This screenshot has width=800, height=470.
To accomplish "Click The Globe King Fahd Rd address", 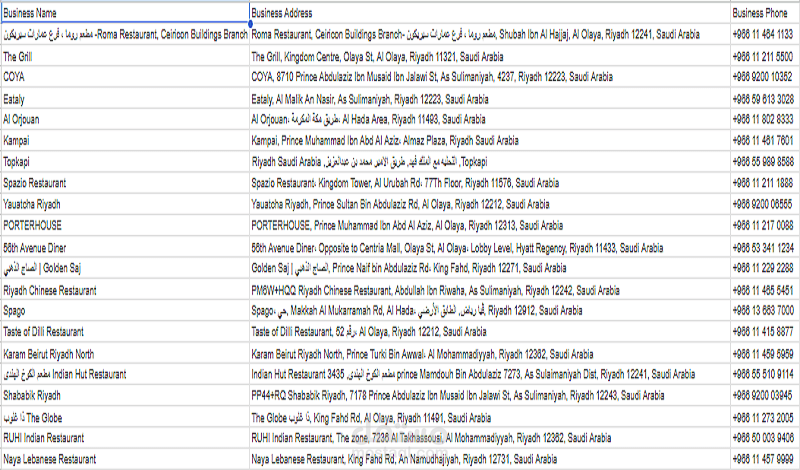I will [x=490, y=417].
